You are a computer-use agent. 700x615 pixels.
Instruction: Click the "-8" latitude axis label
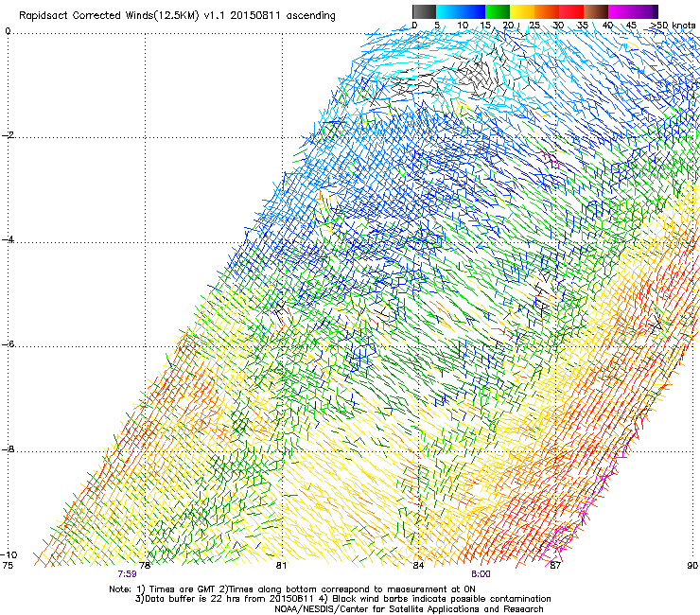click(9, 449)
